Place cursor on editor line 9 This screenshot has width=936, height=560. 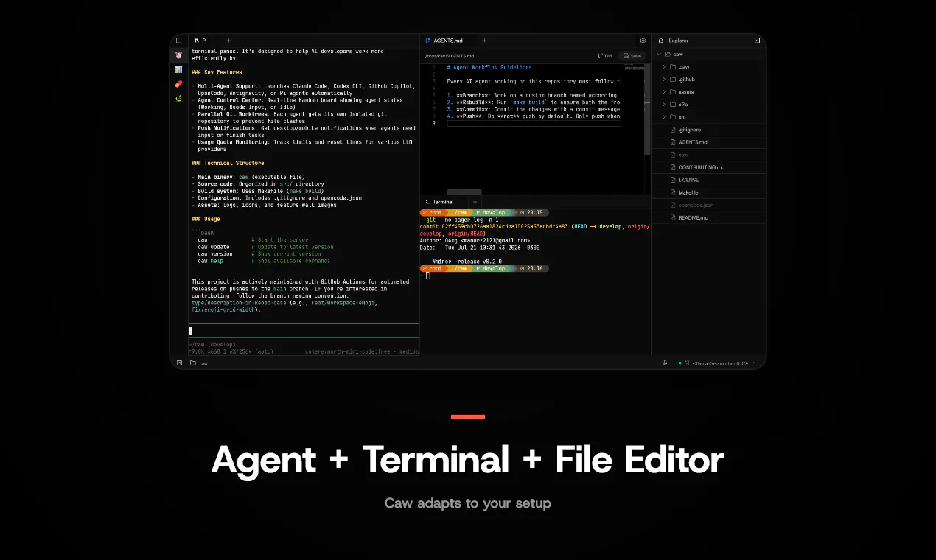pos(534,124)
